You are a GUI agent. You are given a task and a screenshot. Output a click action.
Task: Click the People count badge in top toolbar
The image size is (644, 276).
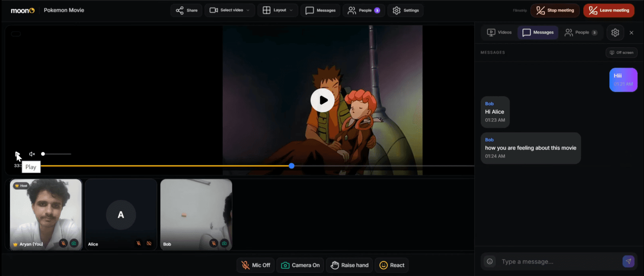point(377,10)
